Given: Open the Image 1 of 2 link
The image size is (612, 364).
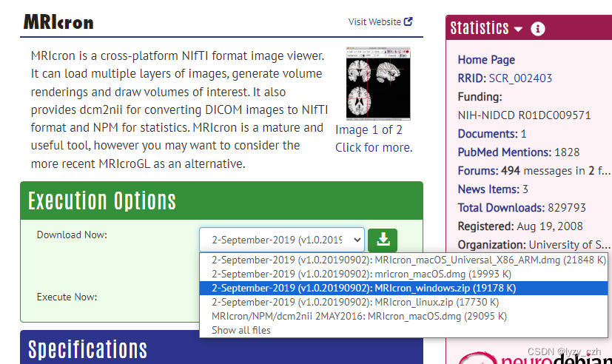Looking at the screenshot, I should [369, 130].
